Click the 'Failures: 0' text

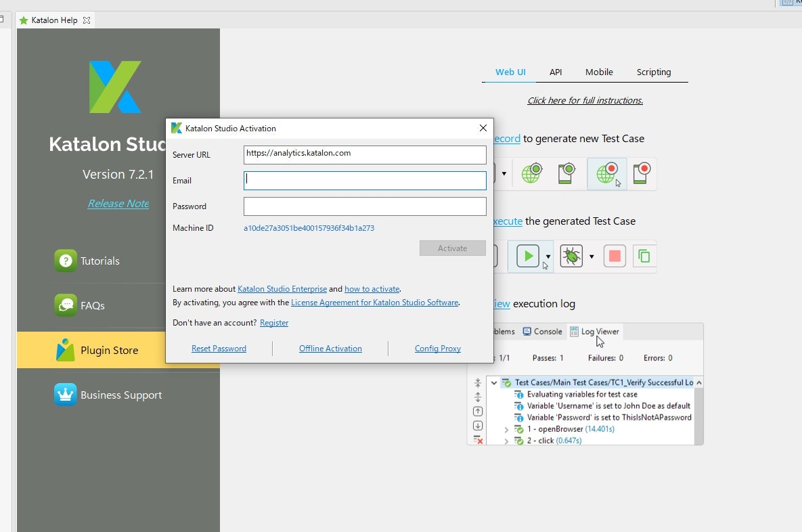pos(606,358)
